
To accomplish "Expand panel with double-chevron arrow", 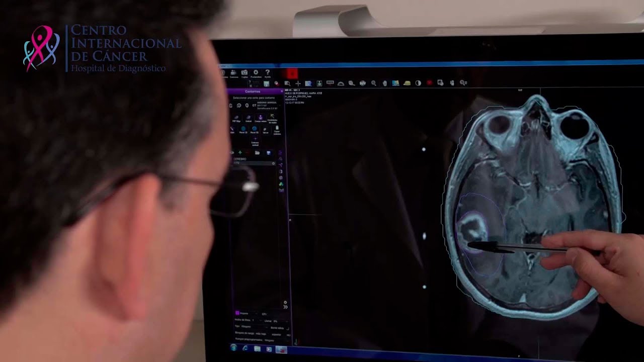I will click(x=285, y=307).
